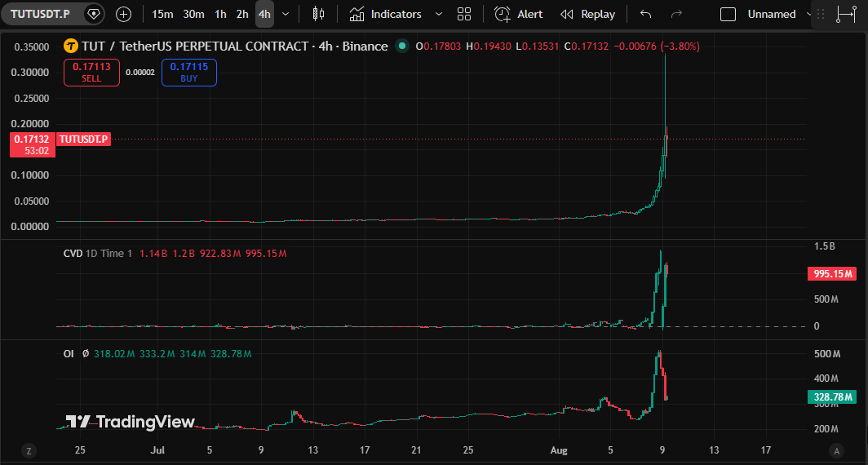The image size is (868, 465).
Task: Click the redo arrow icon
Action: pos(676,15)
